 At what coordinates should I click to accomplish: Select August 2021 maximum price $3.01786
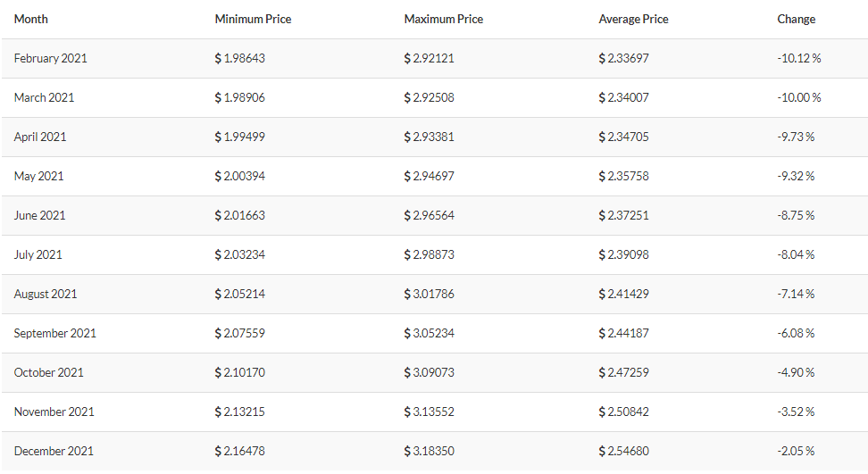(429, 295)
